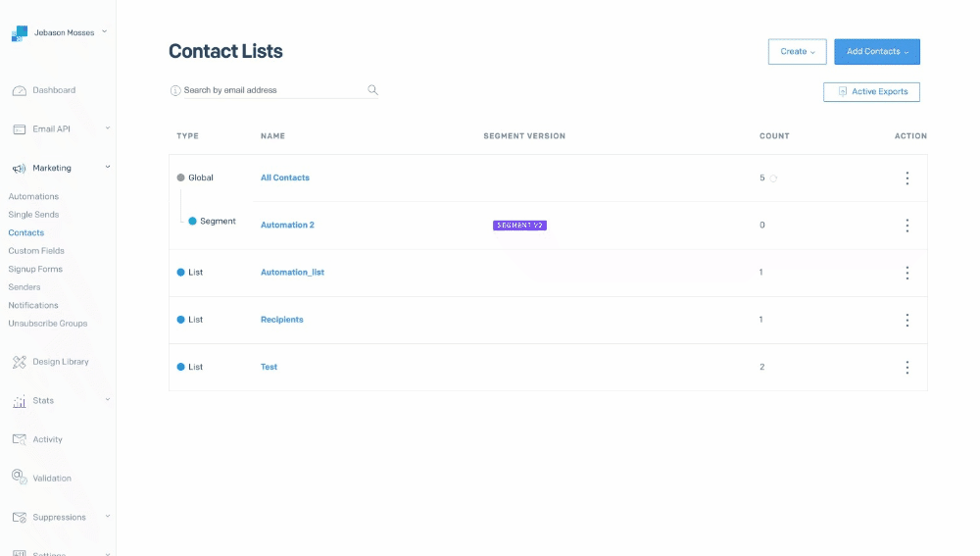This screenshot has height=556, width=980.
Task: Go to Single Sends in Marketing menu
Action: (33, 215)
